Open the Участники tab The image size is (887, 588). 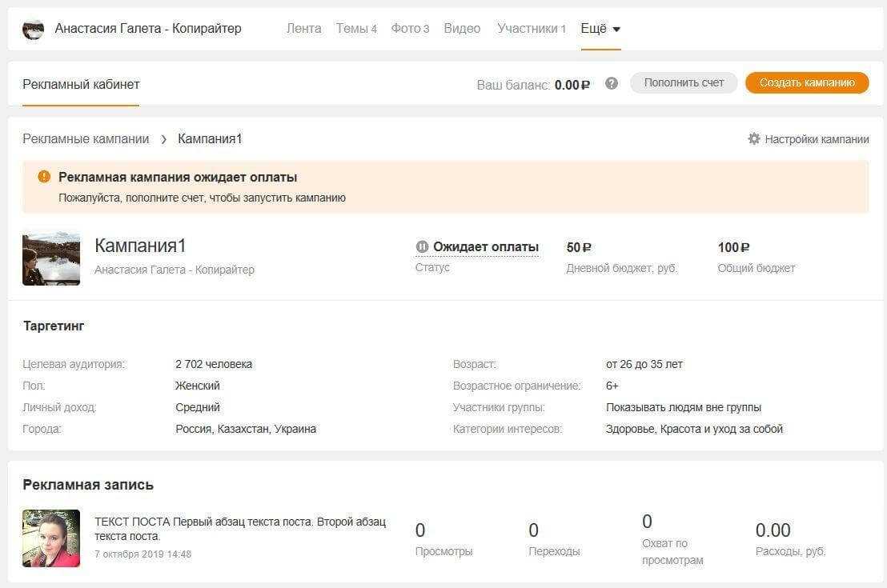coord(531,29)
